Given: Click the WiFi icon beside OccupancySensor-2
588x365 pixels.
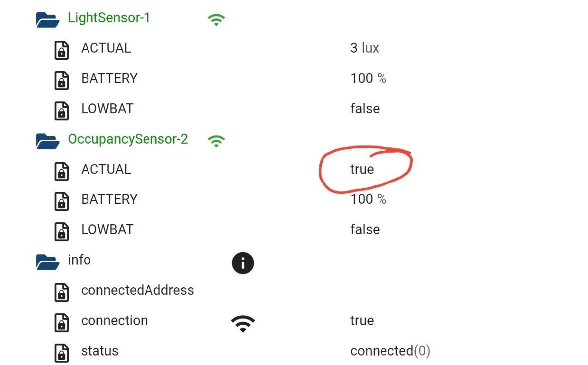Looking at the screenshot, I should pyautogui.click(x=216, y=140).
